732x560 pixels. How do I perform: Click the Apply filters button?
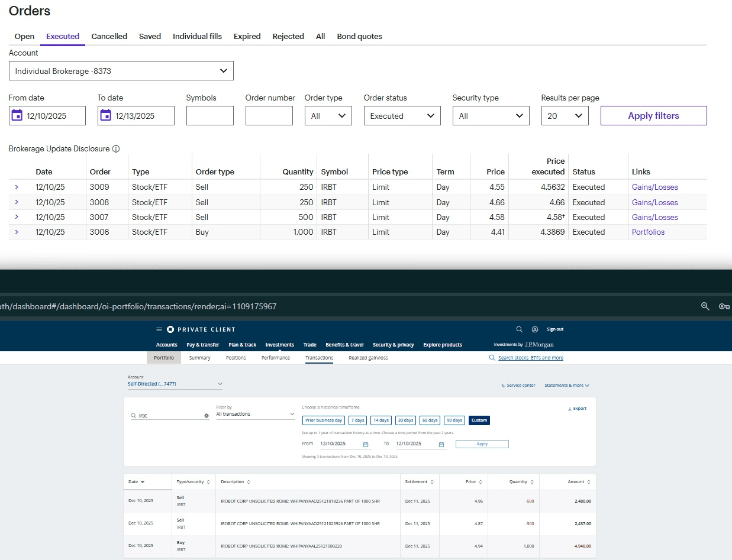click(x=653, y=116)
